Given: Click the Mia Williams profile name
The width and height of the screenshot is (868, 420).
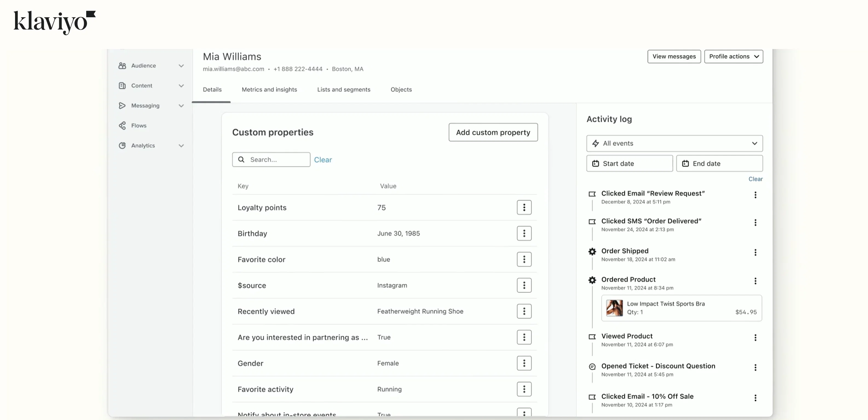Looking at the screenshot, I should click(x=232, y=57).
